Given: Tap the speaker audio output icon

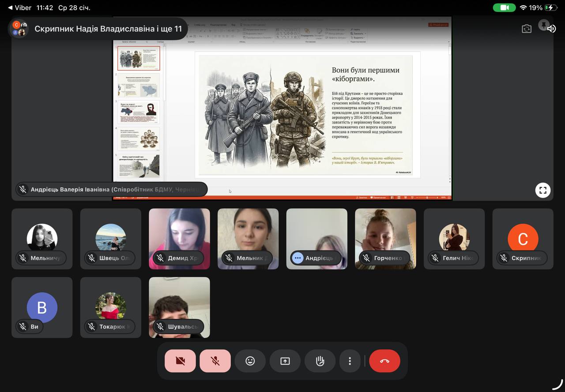Looking at the screenshot, I should (551, 29).
